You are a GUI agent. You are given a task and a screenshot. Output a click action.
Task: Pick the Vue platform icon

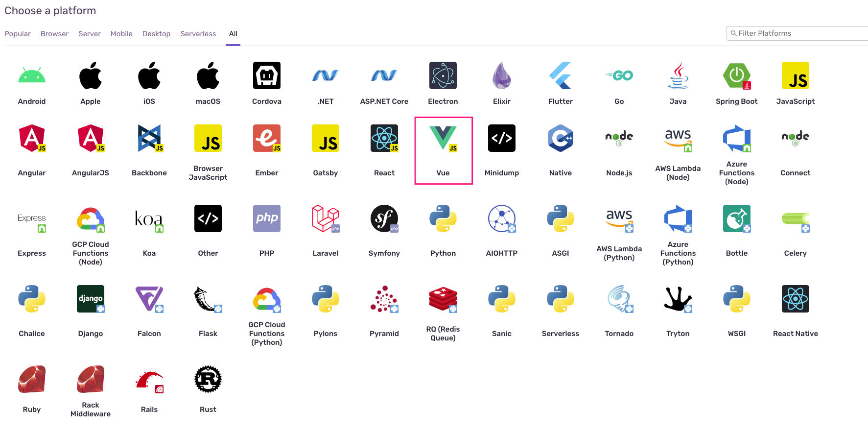pos(443,138)
